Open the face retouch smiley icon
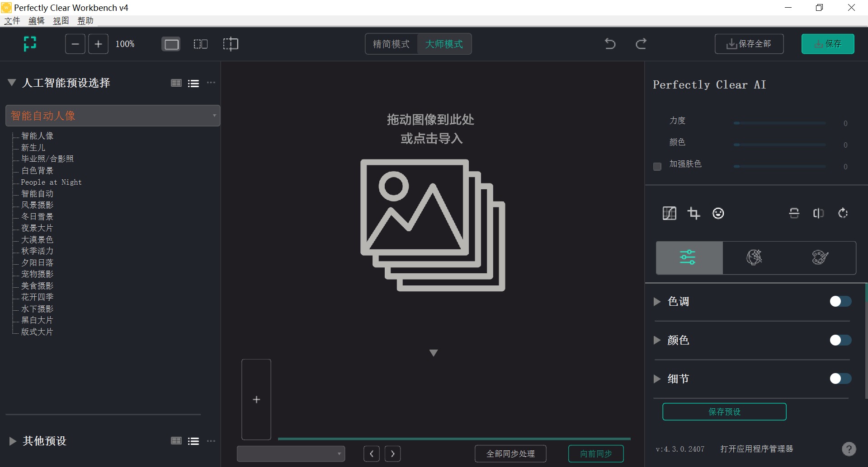 point(718,213)
